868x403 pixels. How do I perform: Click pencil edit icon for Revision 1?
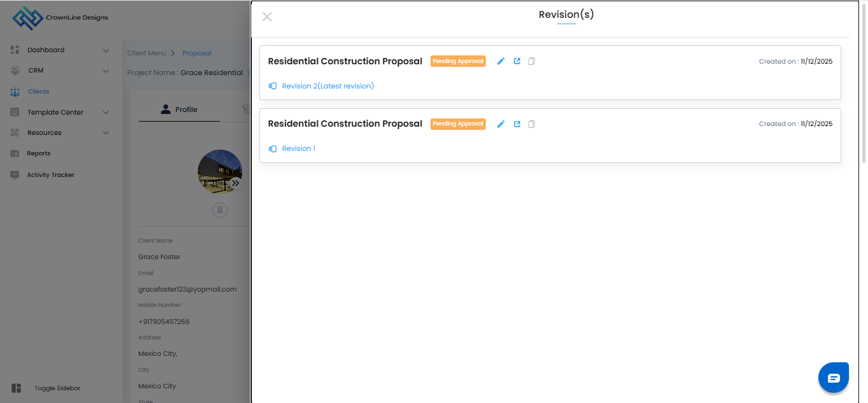point(501,124)
